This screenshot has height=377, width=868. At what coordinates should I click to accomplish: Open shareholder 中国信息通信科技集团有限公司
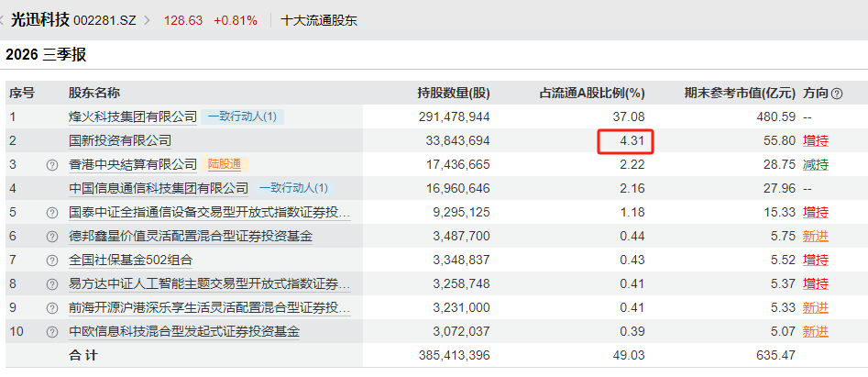coord(159,188)
